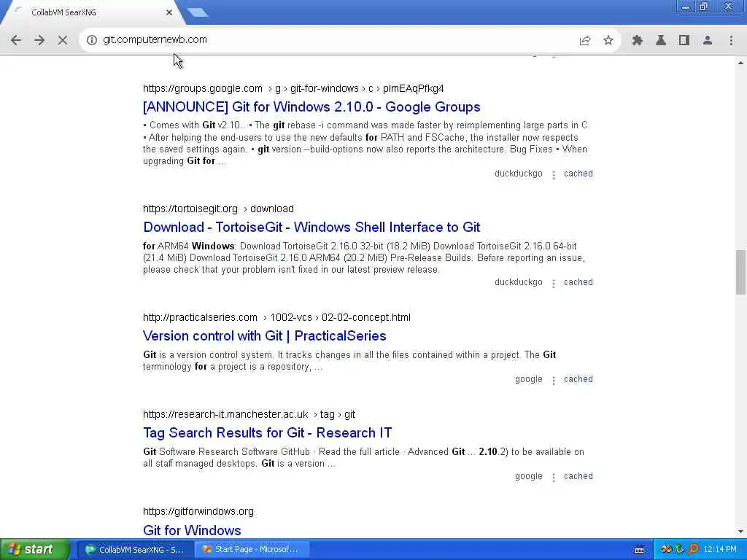Click the practicalseries.com result URL
747x560 pixels.
click(276, 318)
